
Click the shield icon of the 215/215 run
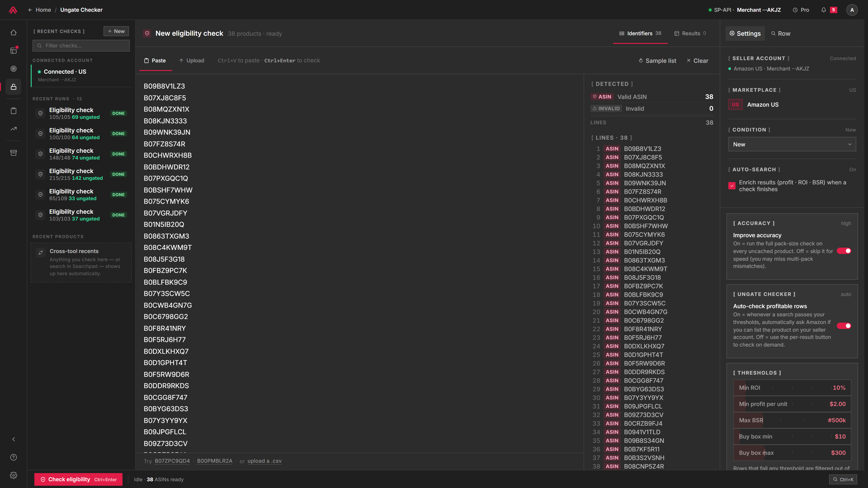pos(40,174)
